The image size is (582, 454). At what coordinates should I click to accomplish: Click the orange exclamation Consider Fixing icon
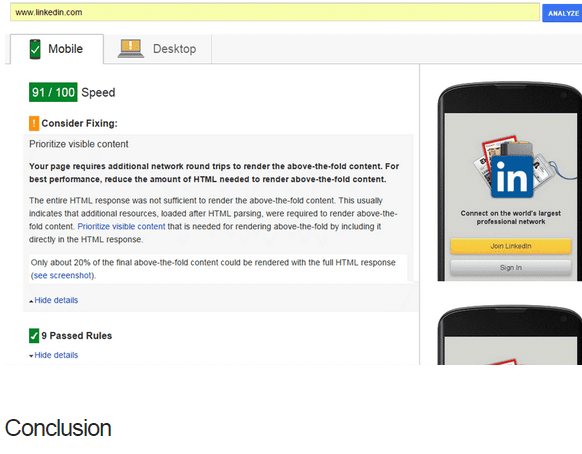34,123
